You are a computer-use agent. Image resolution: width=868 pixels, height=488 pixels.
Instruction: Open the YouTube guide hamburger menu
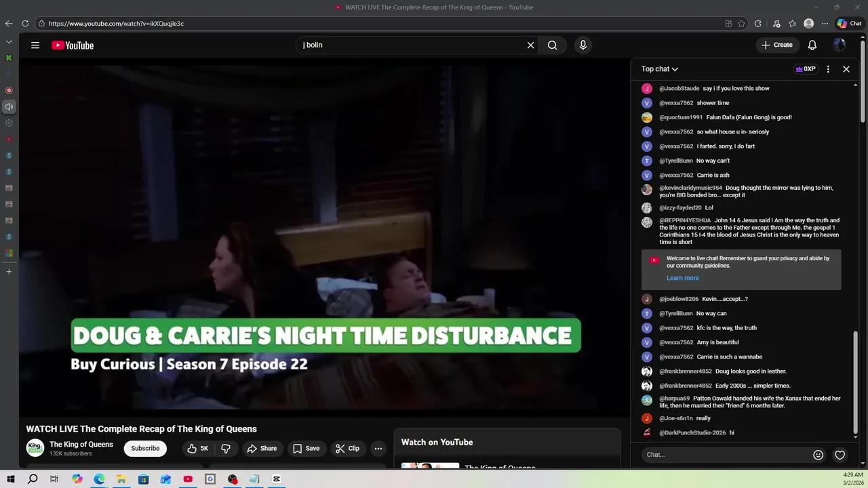point(35,45)
